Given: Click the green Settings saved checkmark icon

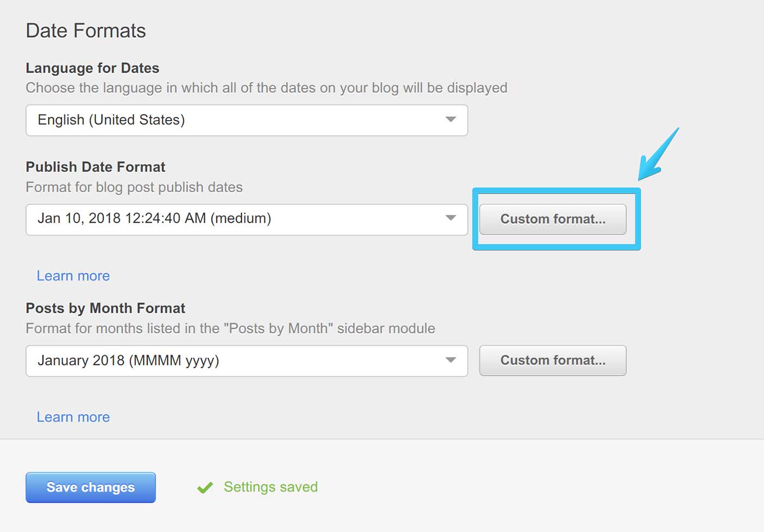Looking at the screenshot, I should point(205,487).
